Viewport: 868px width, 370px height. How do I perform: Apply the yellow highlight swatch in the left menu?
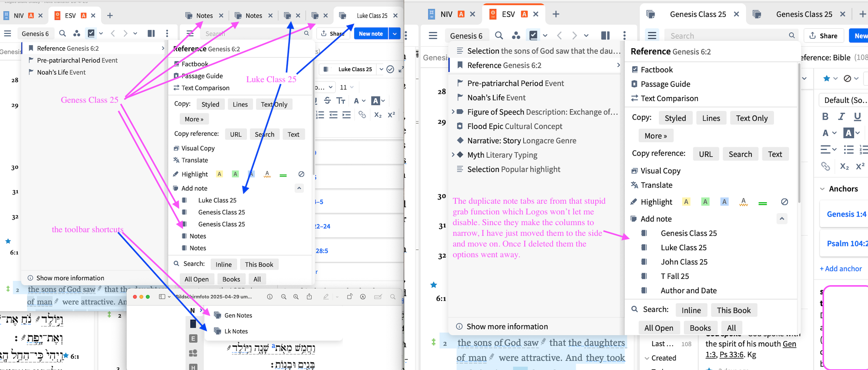coord(219,174)
